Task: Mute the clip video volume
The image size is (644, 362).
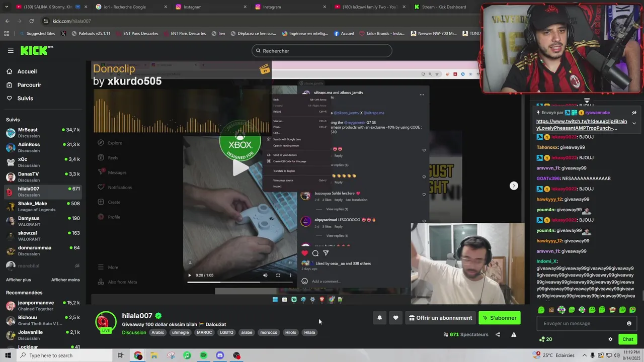Action: click(x=265, y=275)
